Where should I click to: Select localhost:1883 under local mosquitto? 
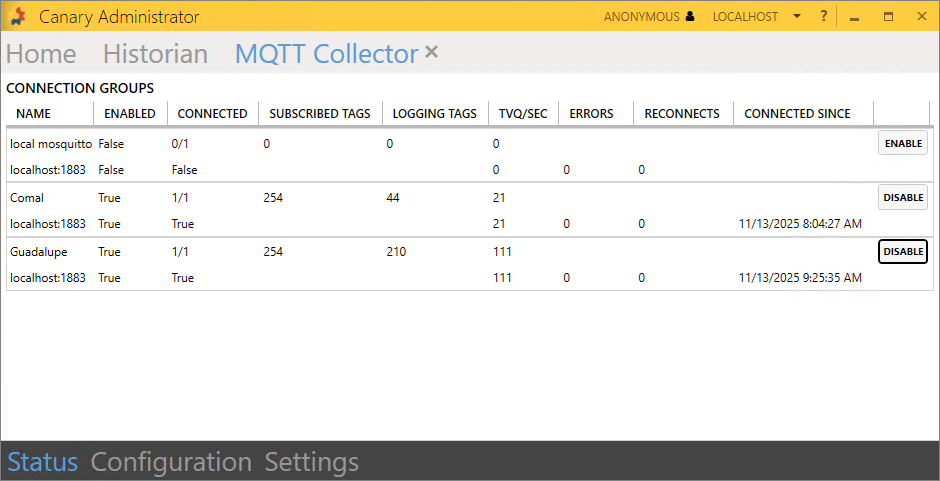(x=48, y=170)
